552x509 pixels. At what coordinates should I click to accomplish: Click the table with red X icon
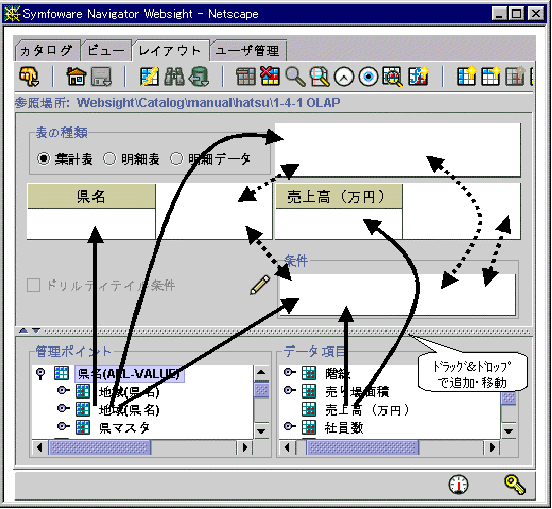270,76
